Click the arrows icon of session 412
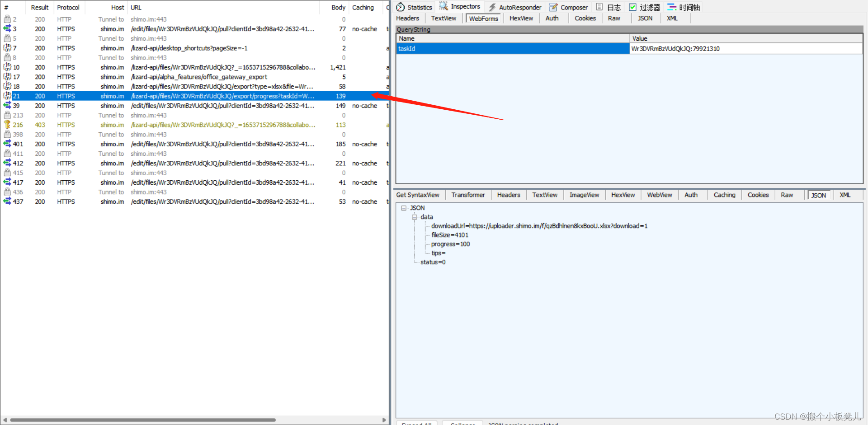Viewport: 868px width, 425px height. coord(7,163)
